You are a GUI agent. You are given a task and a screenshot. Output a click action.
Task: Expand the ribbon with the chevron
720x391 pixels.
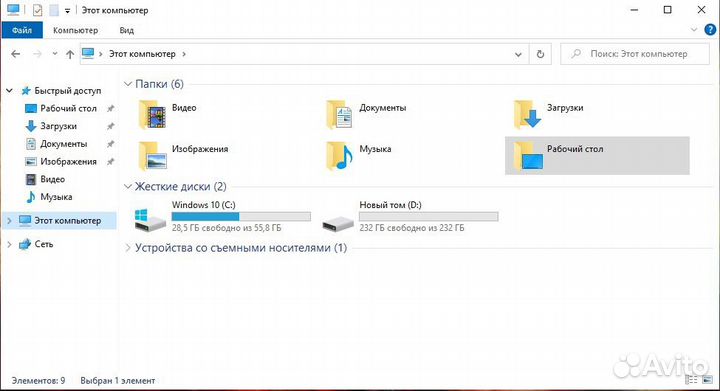point(694,30)
